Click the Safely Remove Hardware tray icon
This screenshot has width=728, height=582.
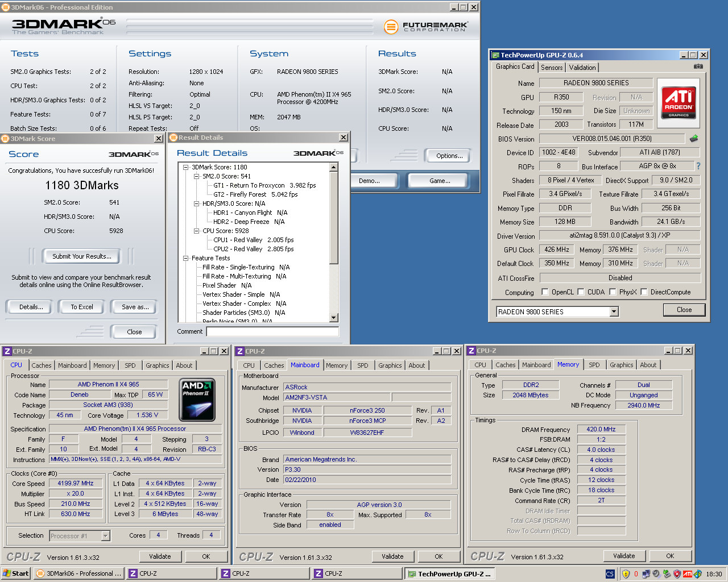(667, 574)
